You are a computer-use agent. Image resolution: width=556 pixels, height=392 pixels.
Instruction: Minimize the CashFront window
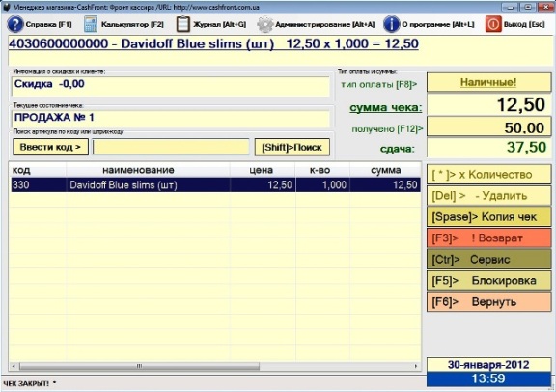coord(510,7)
